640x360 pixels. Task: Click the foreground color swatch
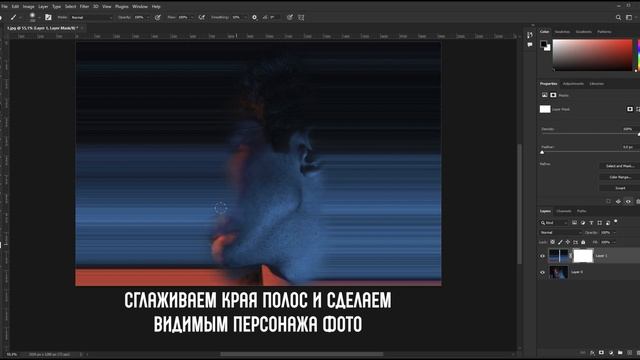coord(544,44)
